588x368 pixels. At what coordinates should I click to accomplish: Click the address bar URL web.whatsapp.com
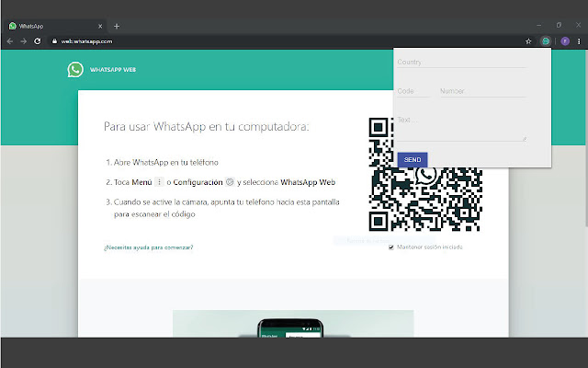pyautogui.click(x=87, y=41)
